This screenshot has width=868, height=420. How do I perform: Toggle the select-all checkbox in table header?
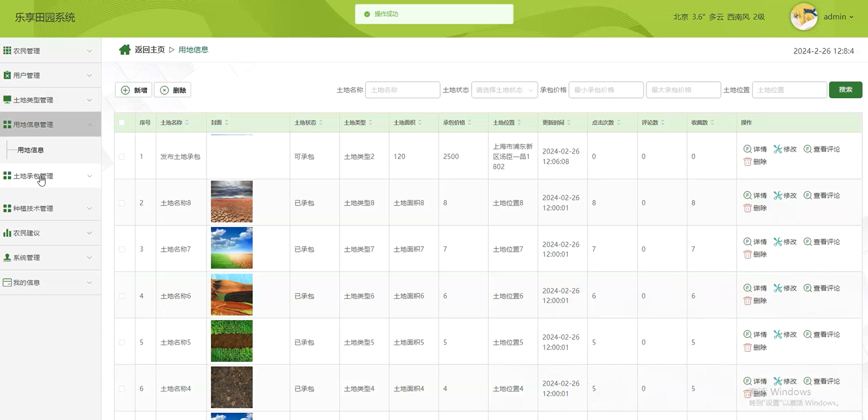[x=122, y=123]
